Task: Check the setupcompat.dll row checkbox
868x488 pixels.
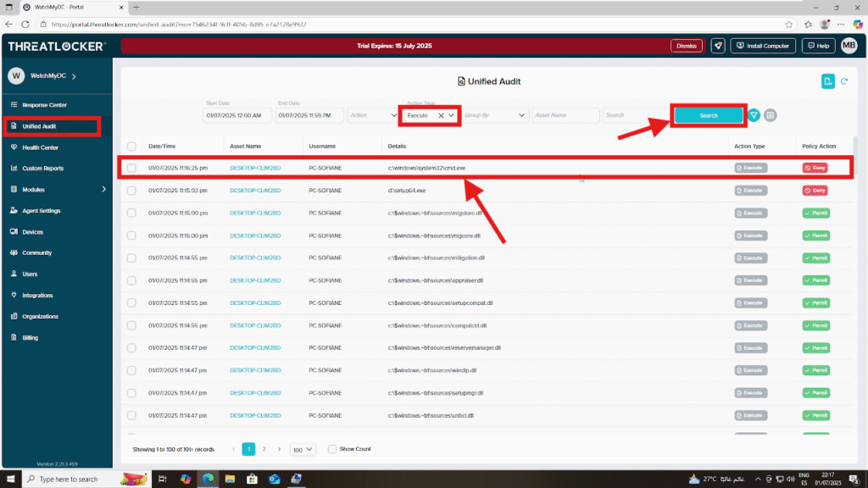Action: (x=131, y=303)
